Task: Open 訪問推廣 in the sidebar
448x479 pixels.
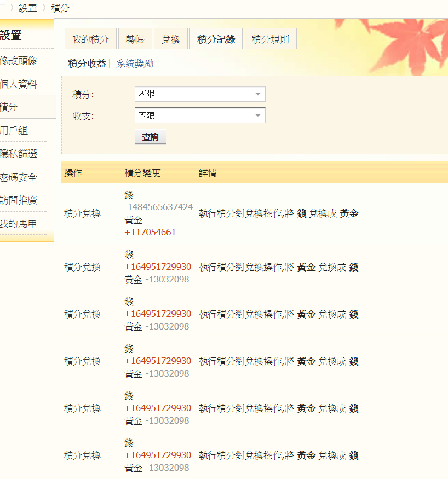Action: coord(19,200)
